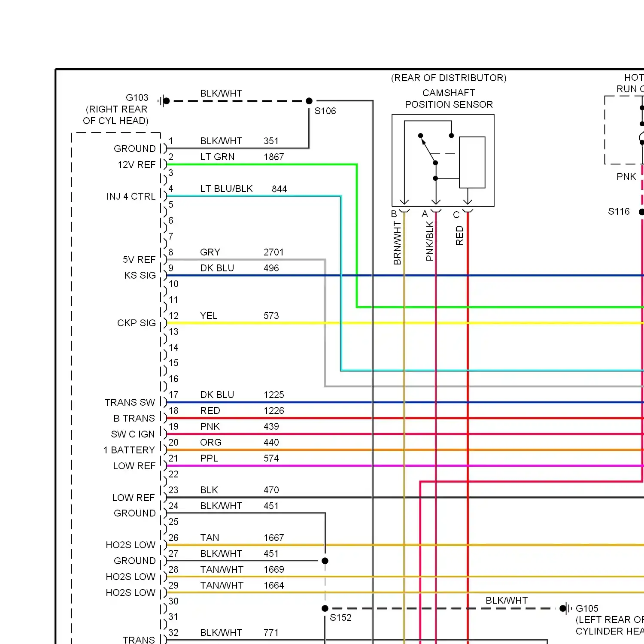The width and height of the screenshot is (644, 644).
Task: Select sensor terminal letter B
Action: click(x=394, y=214)
